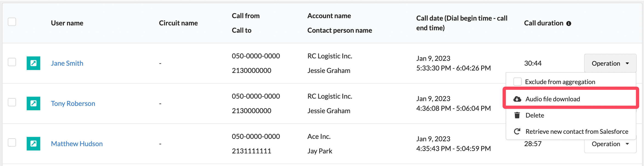Click the trash can Delete icon
Viewport: 644px width, 166px height.
click(517, 115)
